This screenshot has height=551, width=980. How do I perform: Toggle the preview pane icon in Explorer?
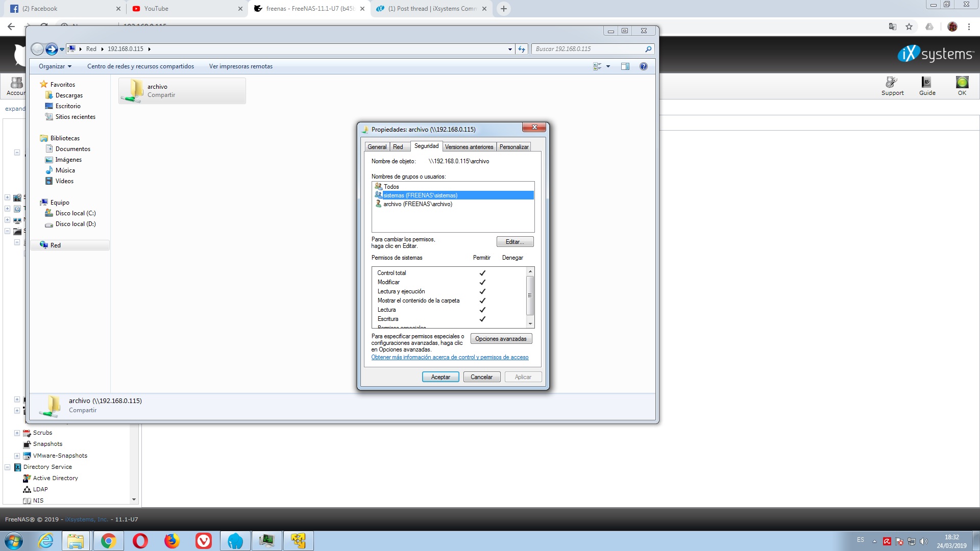tap(625, 66)
